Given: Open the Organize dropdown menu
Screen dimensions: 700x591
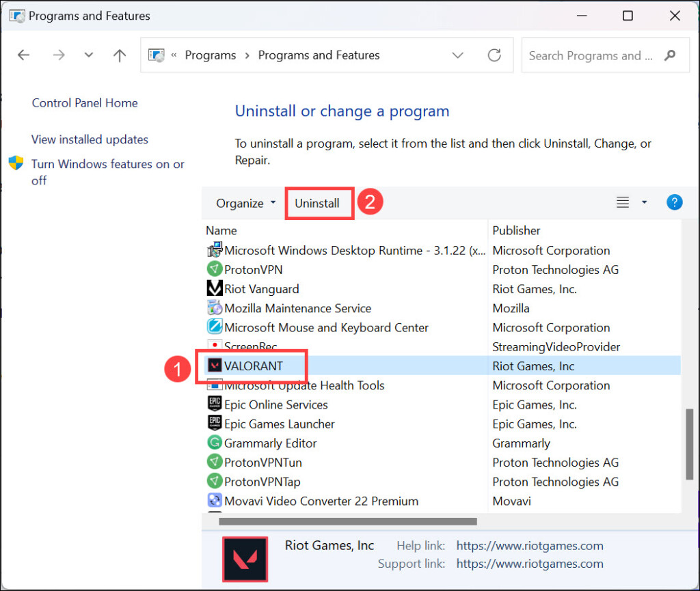Looking at the screenshot, I should click(245, 203).
